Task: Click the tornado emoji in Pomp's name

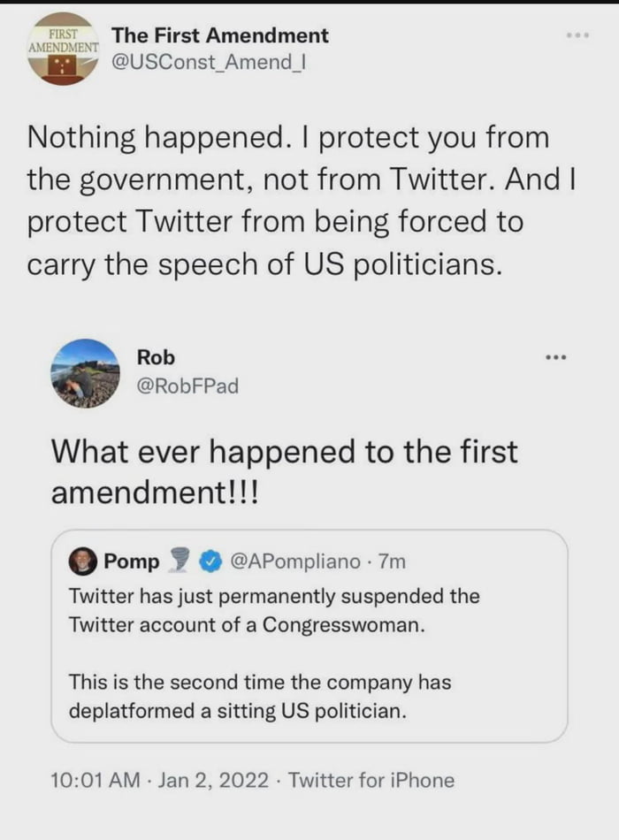Action: click(178, 561)
